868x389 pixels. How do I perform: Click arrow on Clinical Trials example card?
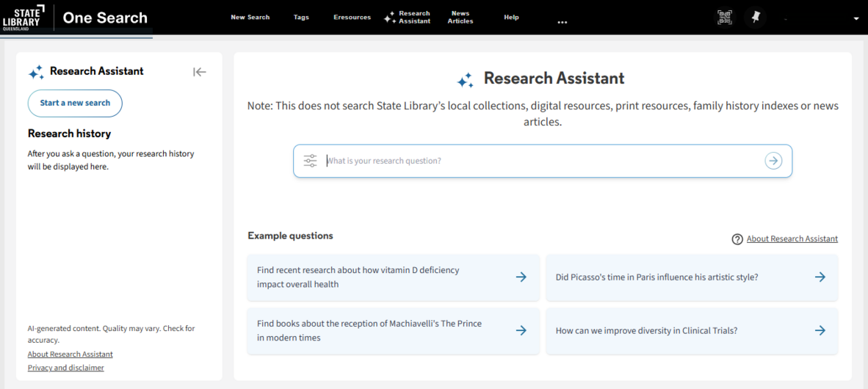(820, 330)
